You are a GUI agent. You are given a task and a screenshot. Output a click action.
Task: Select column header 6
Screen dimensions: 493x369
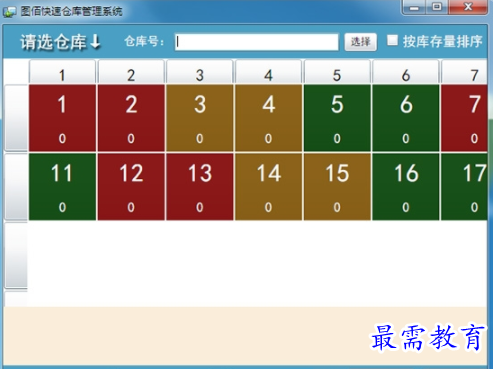(406, 72)
